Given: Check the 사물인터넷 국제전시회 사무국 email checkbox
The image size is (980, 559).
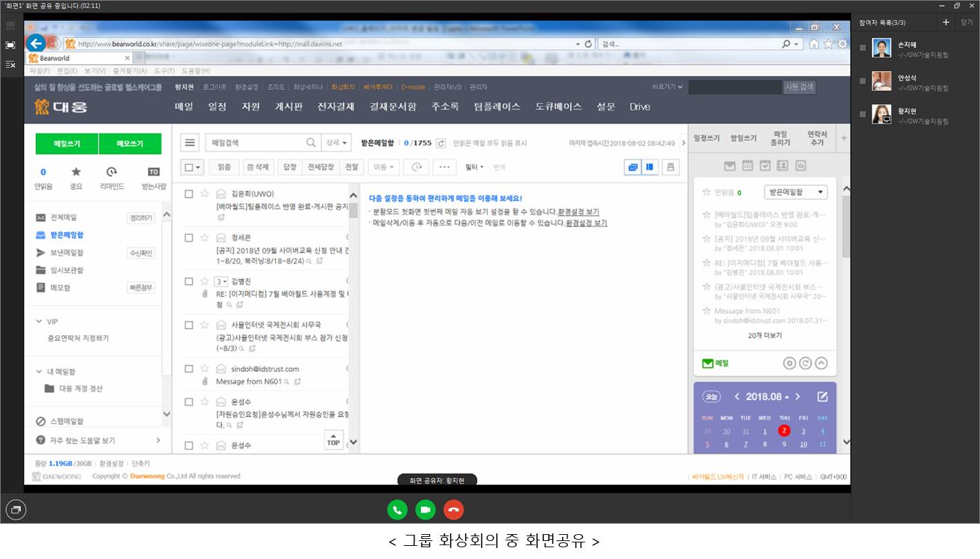Looking at the screenshot, I should 189,325.
